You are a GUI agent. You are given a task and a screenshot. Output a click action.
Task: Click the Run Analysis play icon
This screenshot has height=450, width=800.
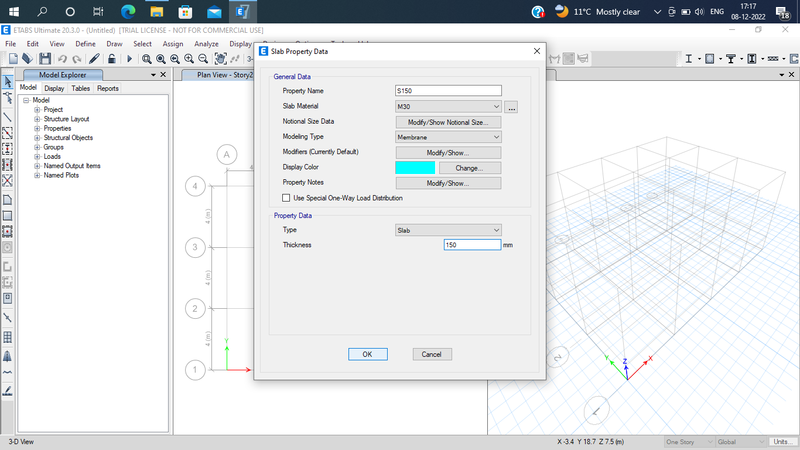pyautogui.click(x=129, y=59)
